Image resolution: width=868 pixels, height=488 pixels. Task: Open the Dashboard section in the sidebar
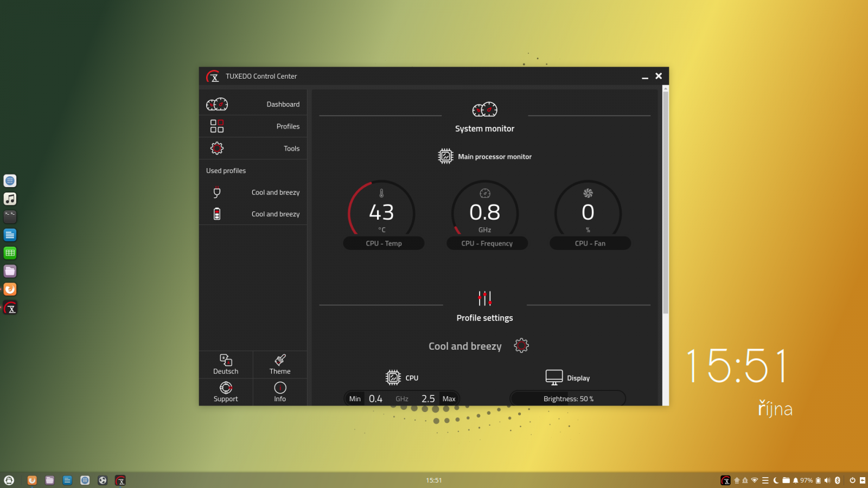[x=253, y=104]
